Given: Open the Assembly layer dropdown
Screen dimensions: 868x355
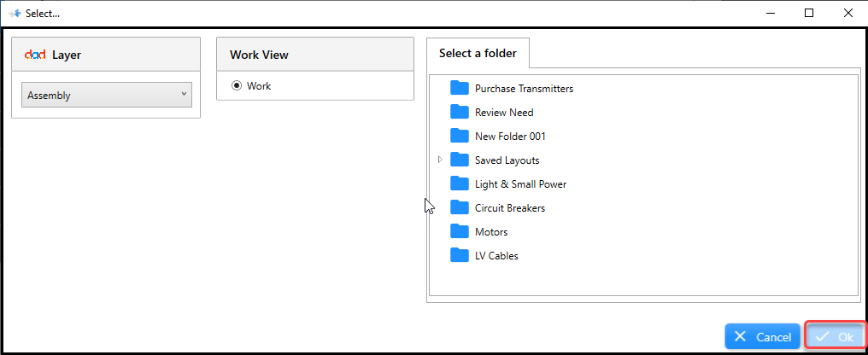Looking at the screenshot, I should pyautogui.click(x=107, y=95).
